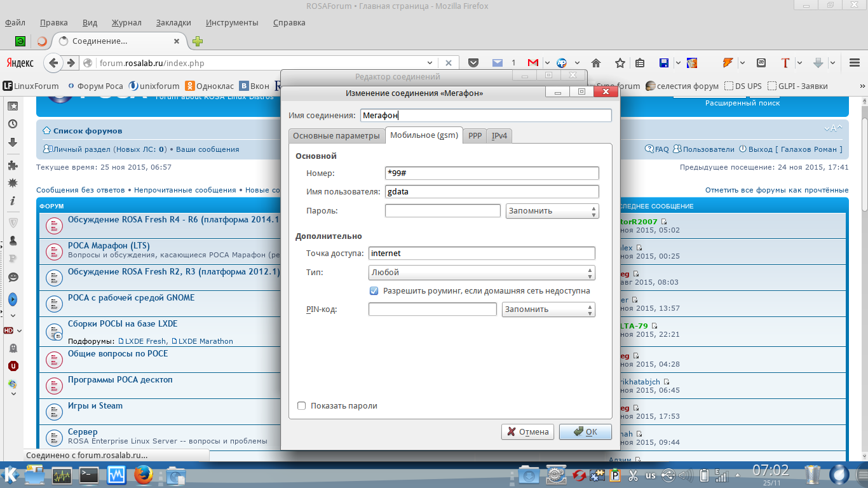Open add-ons puzzle icon in Firefox sidebar
The width and height of the screenshot is (868, 488).
(x=12, y=165)
